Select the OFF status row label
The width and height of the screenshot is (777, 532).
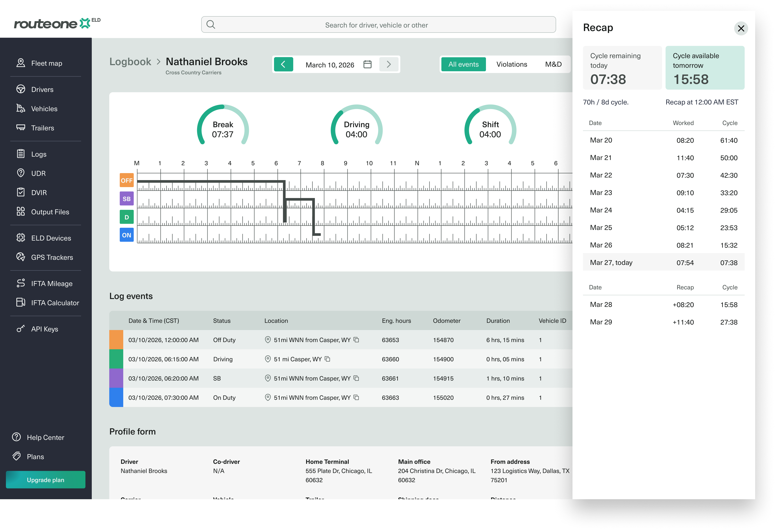[127, 181]
